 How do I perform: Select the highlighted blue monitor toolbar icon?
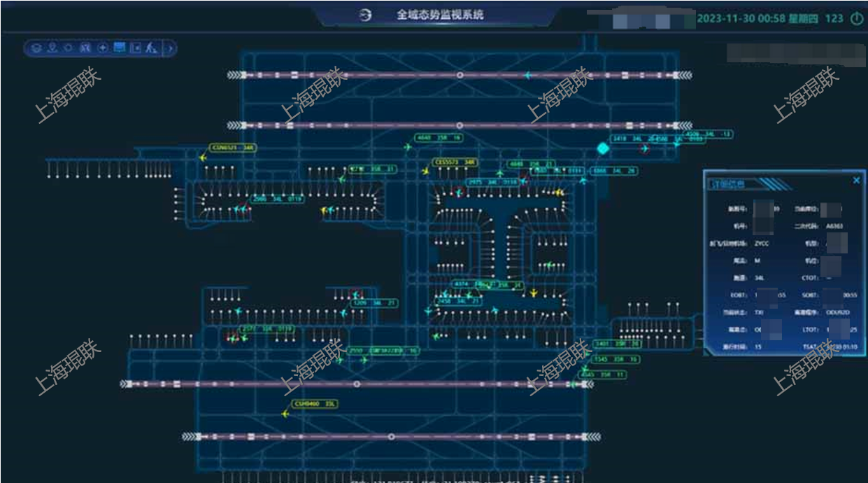(x=119, y=48)
